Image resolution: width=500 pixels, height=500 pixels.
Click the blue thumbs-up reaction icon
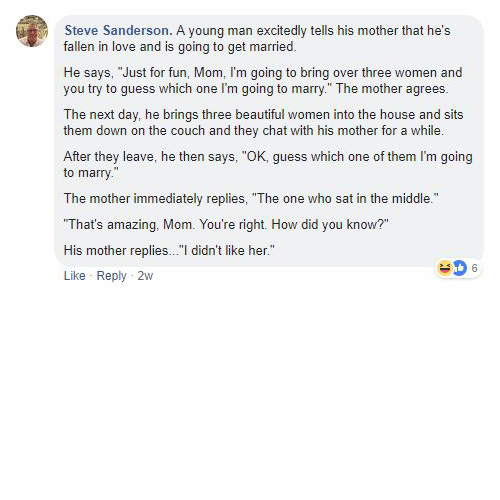click(460, 268)
